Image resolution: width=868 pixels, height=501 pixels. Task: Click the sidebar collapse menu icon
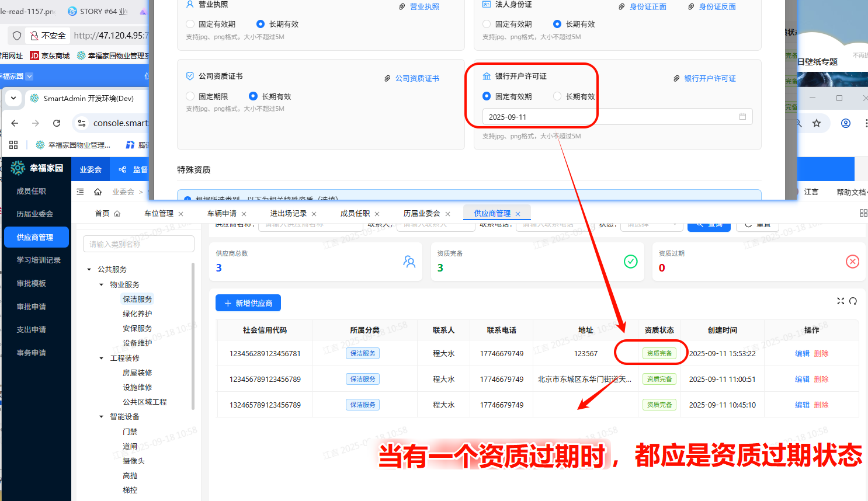[81, 192]
